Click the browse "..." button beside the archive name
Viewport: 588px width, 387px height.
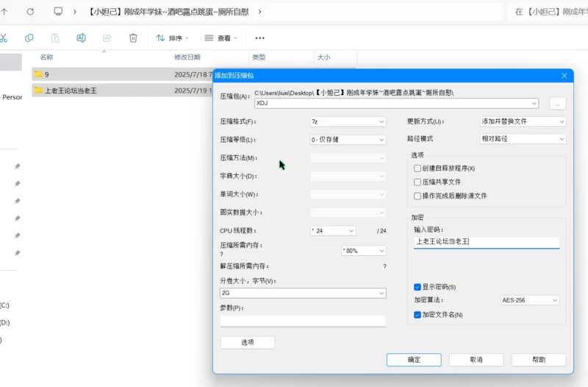point(558,104)
